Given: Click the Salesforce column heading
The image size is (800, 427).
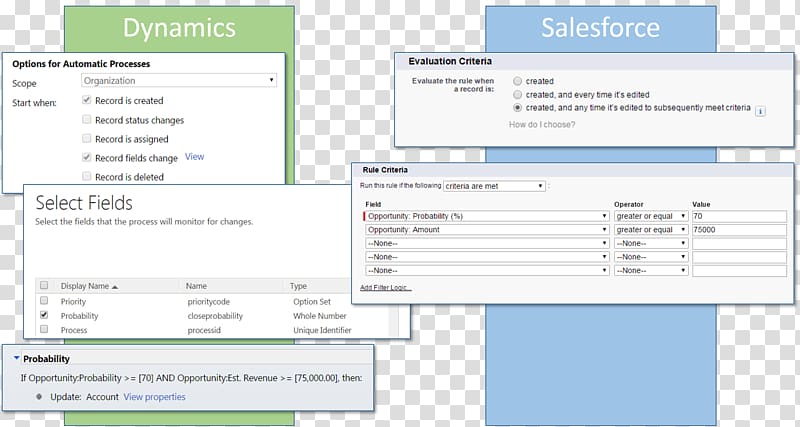Looking at the screenshot, I should (x=600, y=28).
